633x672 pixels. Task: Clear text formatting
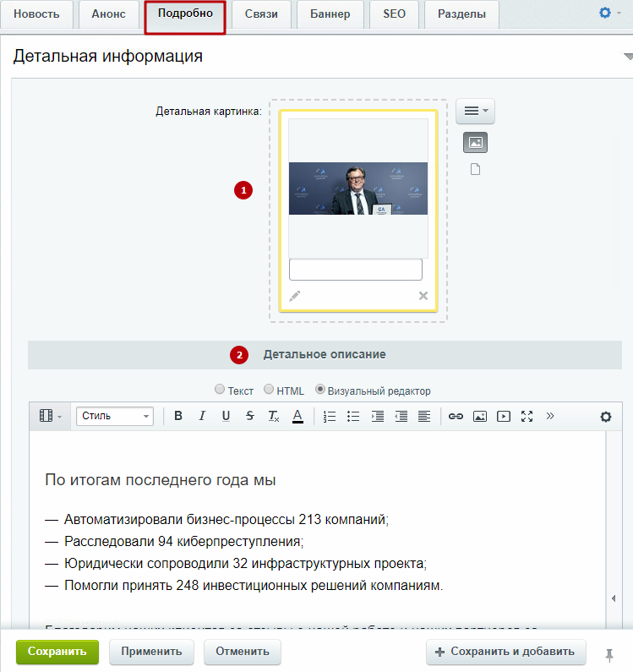point(274,416)
